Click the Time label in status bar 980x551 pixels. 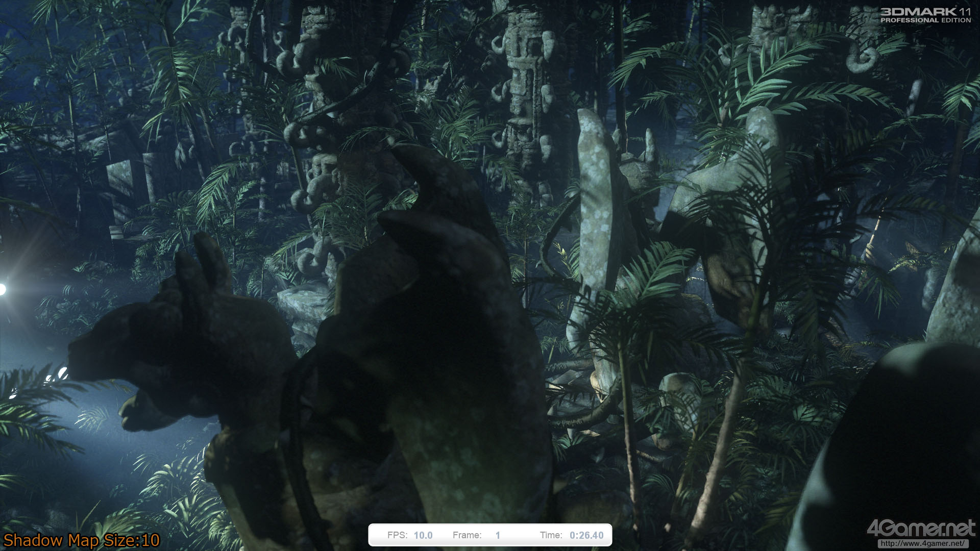click(551, 535)
